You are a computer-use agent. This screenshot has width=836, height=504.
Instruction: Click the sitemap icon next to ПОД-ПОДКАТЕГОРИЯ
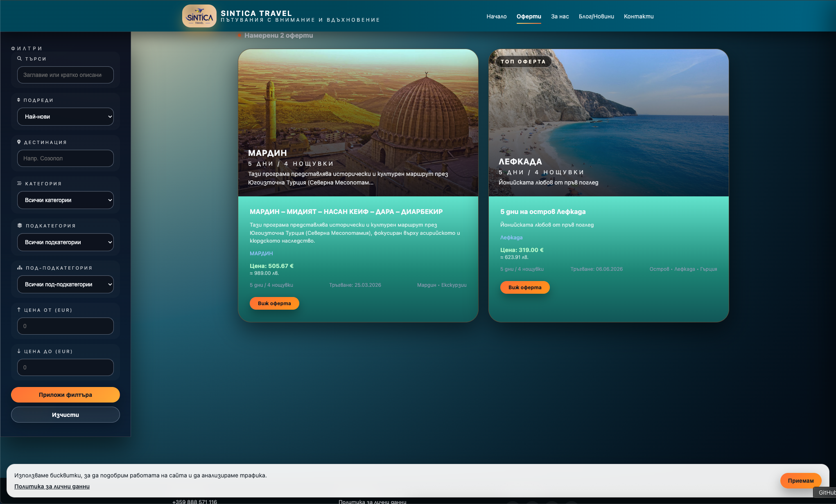coord(19,268)
